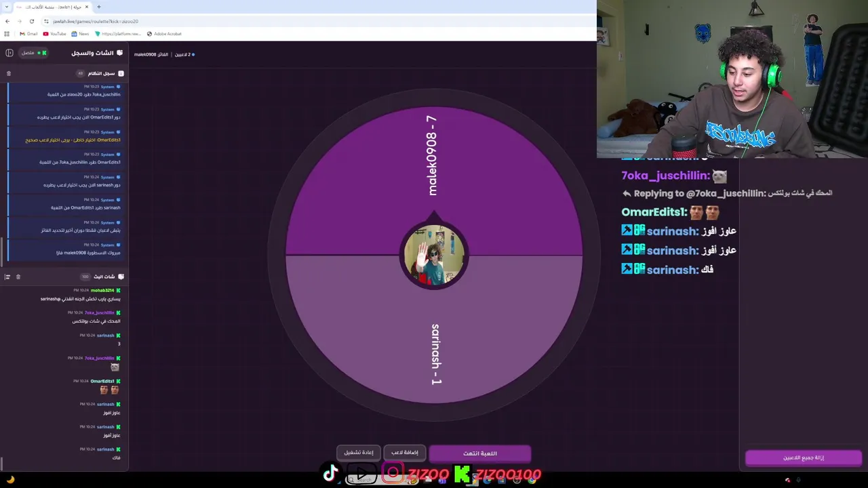Click the chat and log panel icon
Viewport: 868px width, 488px height.
tap(120, 53)
